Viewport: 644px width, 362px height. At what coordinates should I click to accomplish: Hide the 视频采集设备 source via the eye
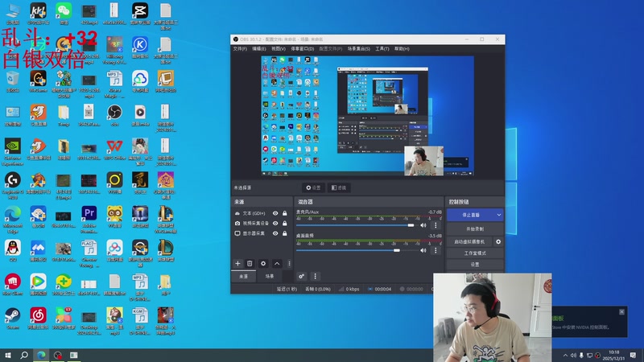(275, 224)
